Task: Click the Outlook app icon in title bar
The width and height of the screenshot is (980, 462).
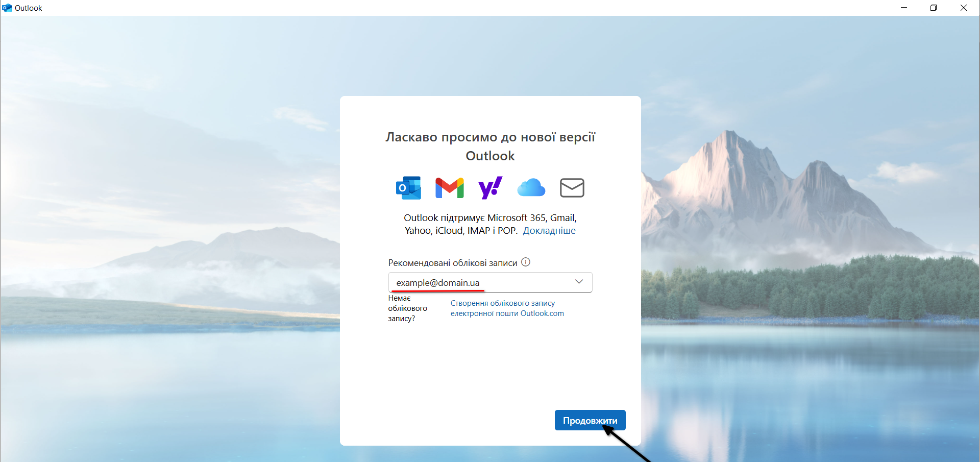Action: [7, 8]
